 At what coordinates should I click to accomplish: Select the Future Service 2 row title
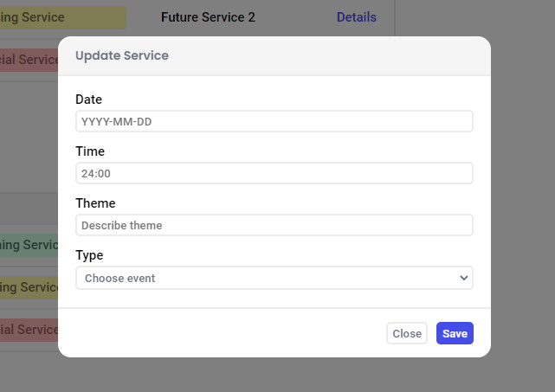[x=208, y=17]
